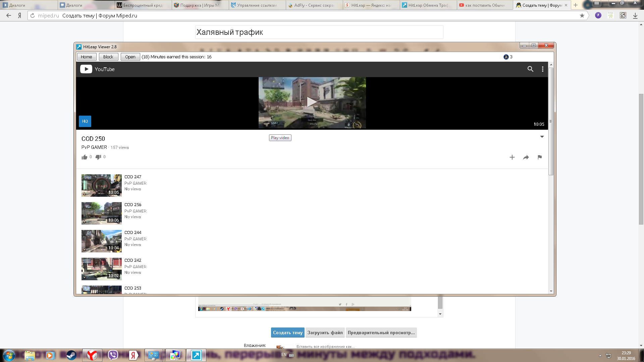Click the EN language indicator in taskbar

pos(284,355)
